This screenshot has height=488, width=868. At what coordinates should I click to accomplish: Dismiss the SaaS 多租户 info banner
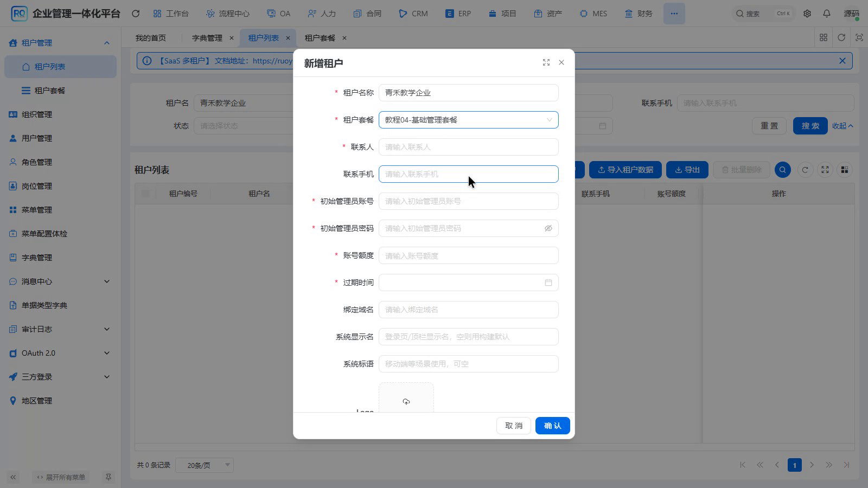point(843,61)
